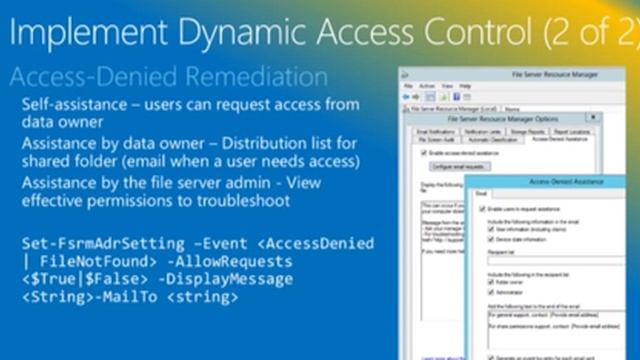The height and width of the screenshot is (360, 640).
Task: Open the Help menu
Action: click(465, 86)
